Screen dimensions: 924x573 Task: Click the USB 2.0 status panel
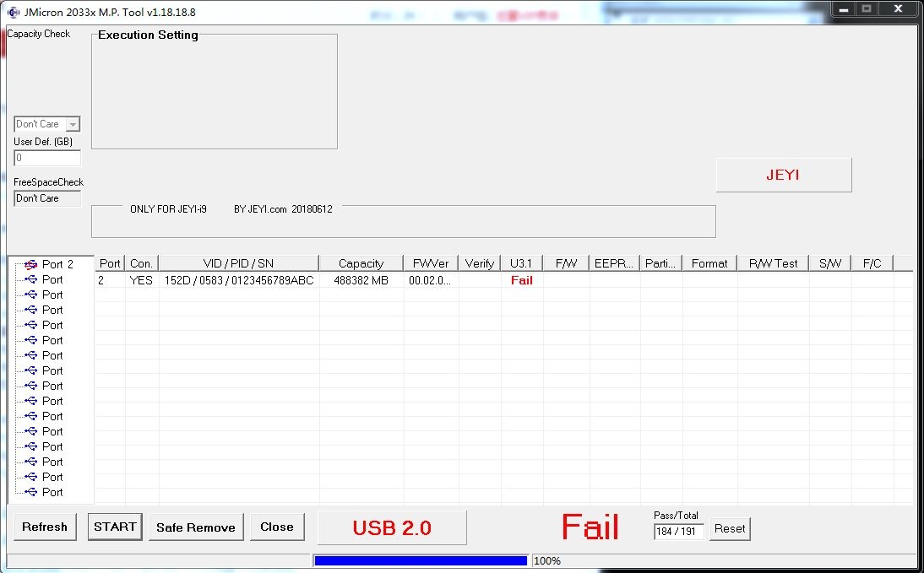pyautogui.click(x=392, y=527)
